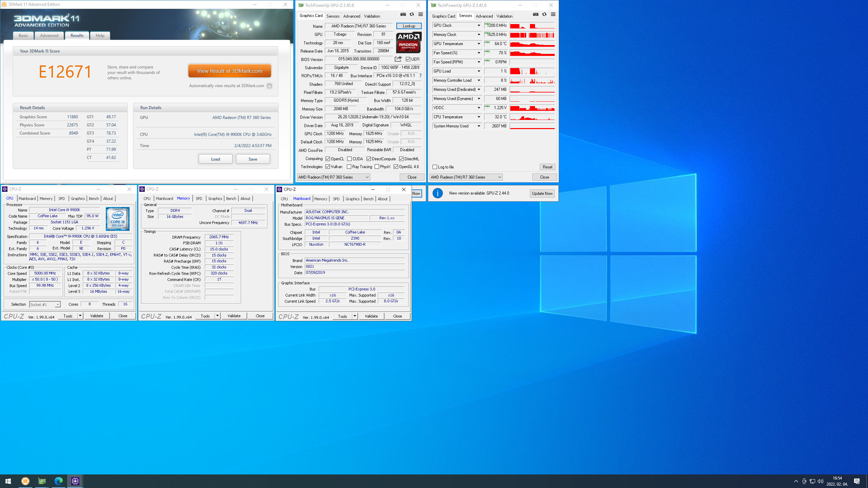
Task: Open Microsoft Edge from taskbar
Action: (x=59, y=481)
